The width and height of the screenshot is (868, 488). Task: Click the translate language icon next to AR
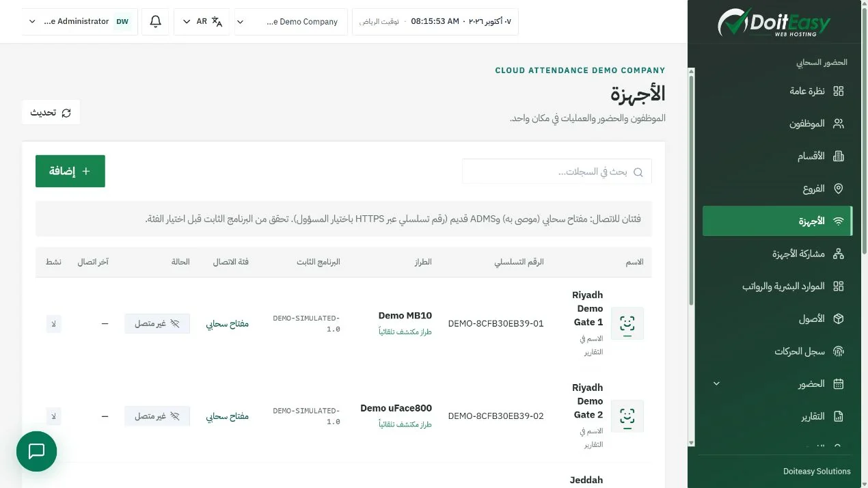(x=217, y=21)
